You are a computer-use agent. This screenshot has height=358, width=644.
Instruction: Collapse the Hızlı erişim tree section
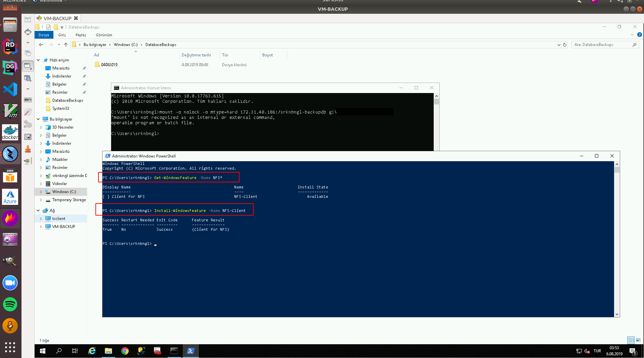[38, 60]
